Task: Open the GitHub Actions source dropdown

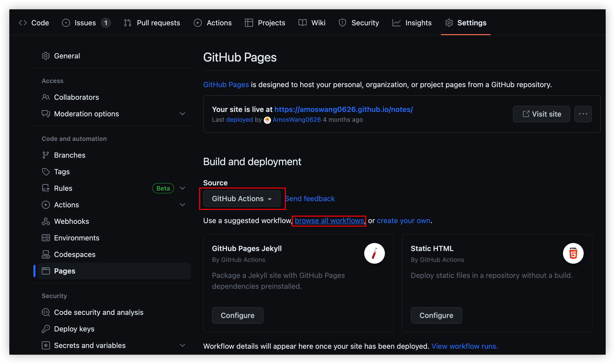Action: pos(242,199)
